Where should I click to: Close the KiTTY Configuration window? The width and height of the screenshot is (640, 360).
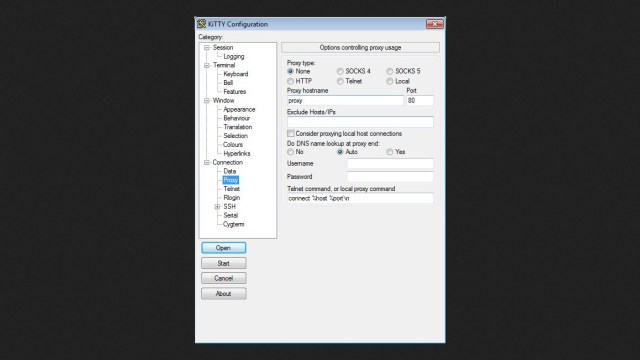tap(435, 24)
